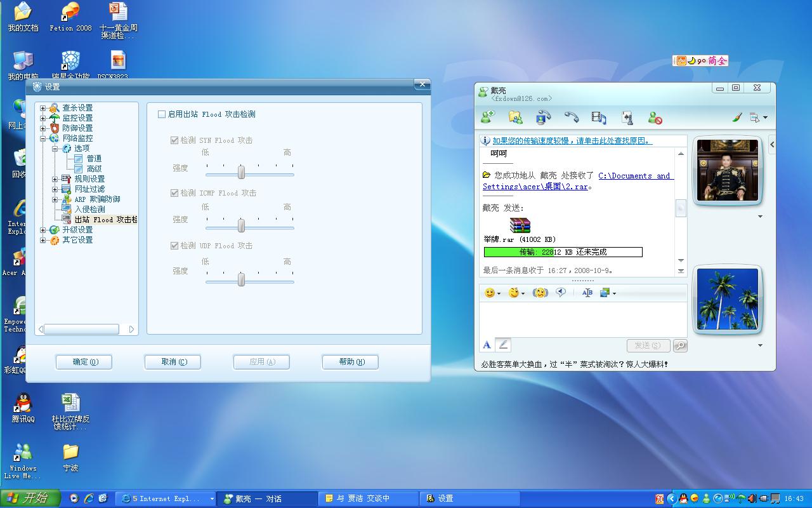Click into the chat message input box
812x508 pixels.
(x=582, y=319)
